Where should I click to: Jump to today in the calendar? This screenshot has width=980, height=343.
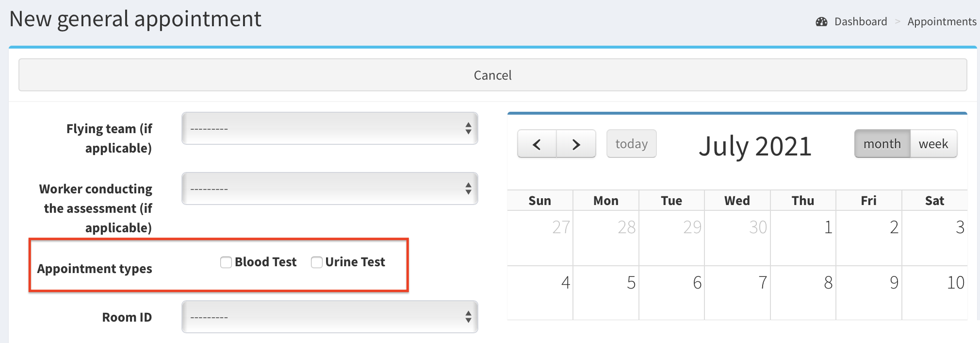tap(631, 144)
